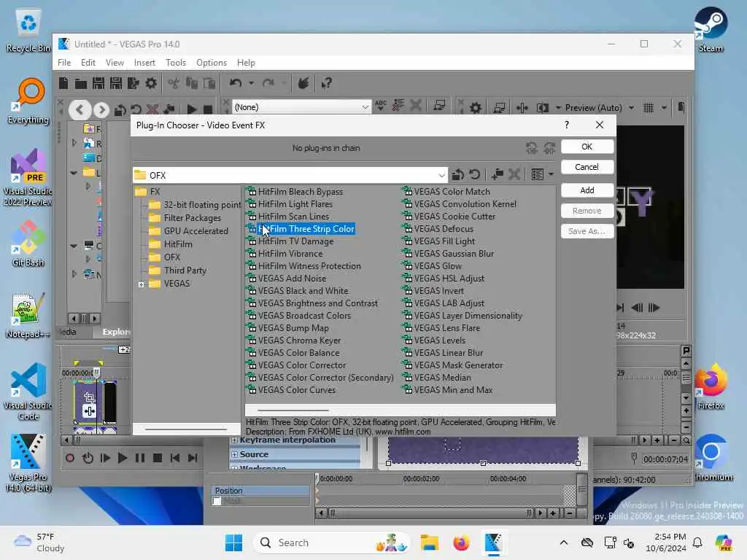Open the Undo history dropdown arrow

point(251,83)
